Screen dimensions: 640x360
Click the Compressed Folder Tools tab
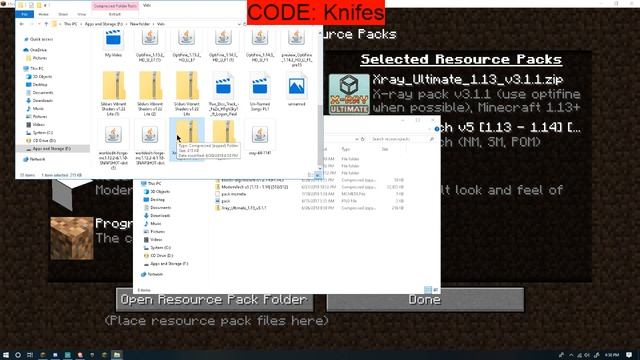pos(115,6)
